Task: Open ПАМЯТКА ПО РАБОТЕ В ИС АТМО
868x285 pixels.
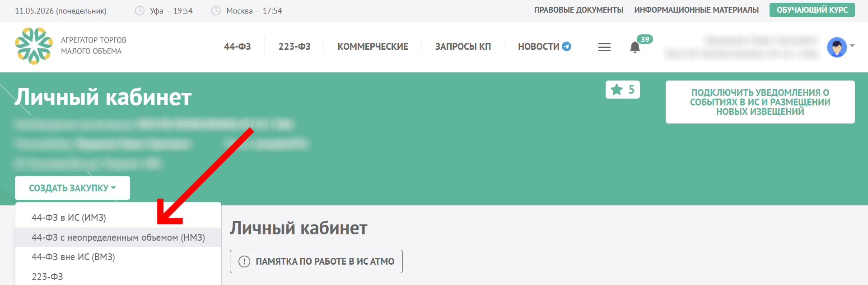Action: [316, 261]
